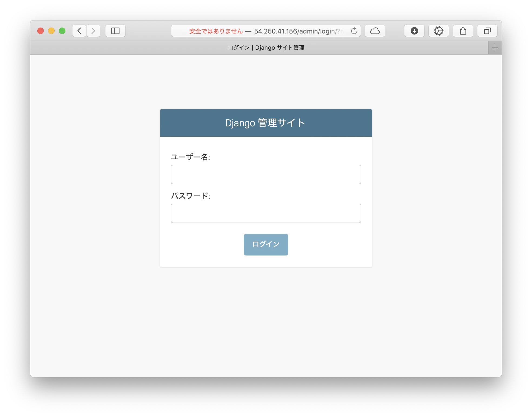This screenshot has width=532, height=417.
Task: Open the gear extension icon in toolbar
Action: pyautogui.click(x=439, y=31)
